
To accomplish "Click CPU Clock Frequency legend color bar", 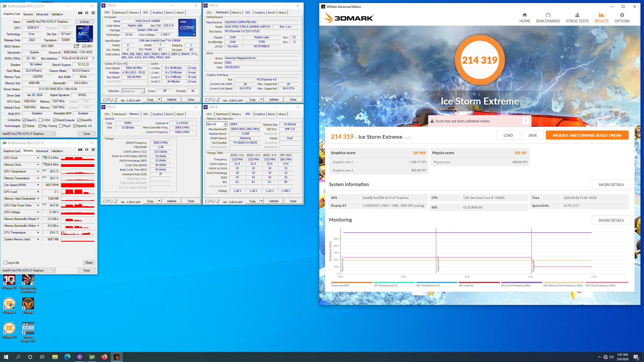I will (x=521, y=282).
